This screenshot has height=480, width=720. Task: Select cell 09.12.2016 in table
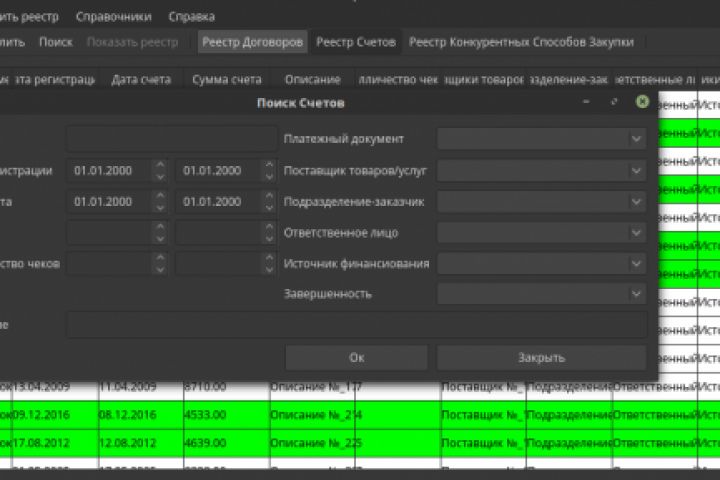pyautogui.click(x=55, y=415)
